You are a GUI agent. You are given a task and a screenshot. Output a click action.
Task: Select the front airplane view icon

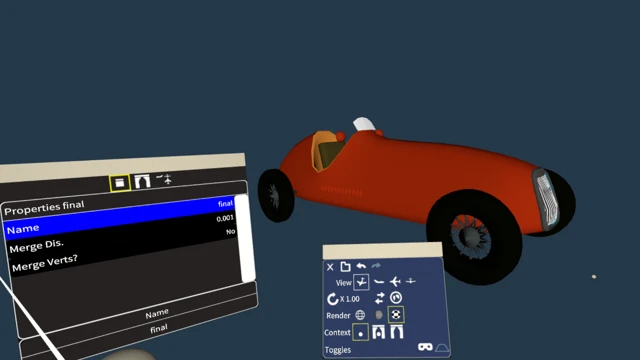click(x=411, y=281)
